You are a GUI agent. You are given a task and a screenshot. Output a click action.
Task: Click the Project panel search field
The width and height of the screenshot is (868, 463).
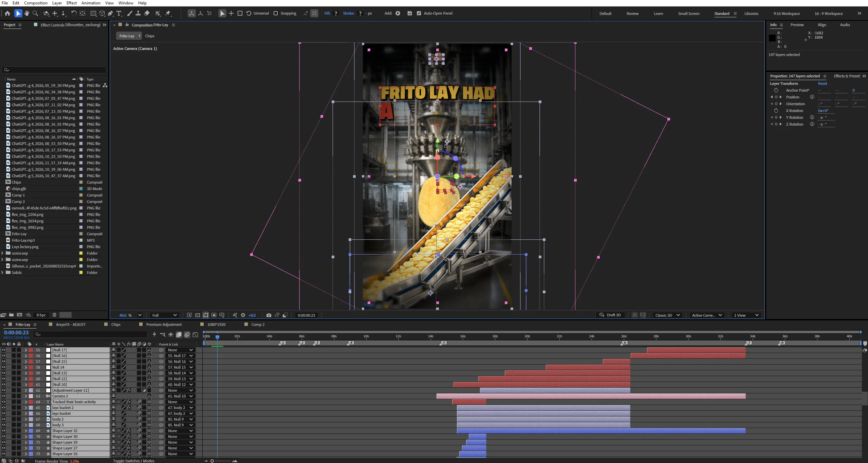point(54,70)
